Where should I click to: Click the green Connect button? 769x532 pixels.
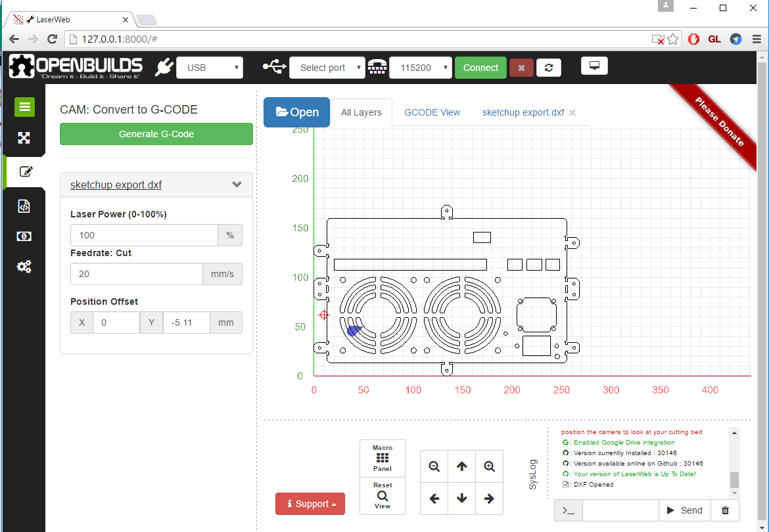480,68
